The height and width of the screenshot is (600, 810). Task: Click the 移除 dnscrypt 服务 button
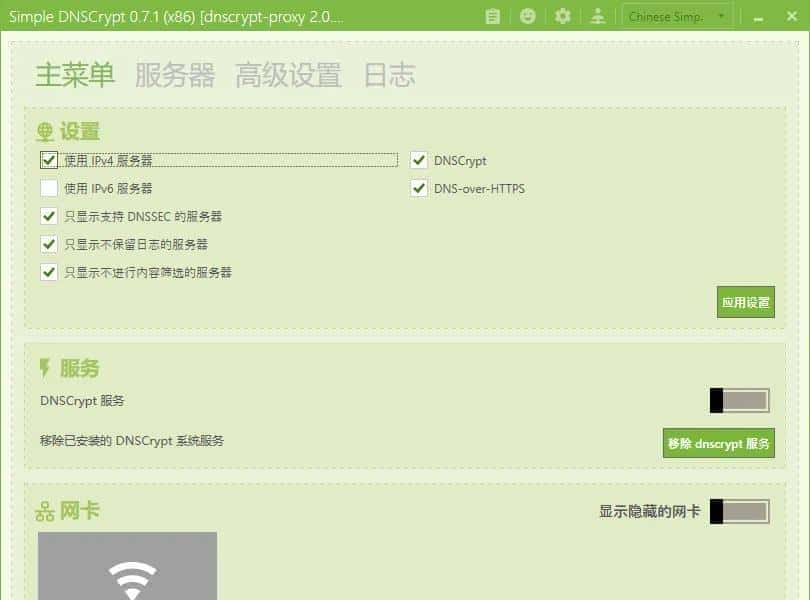pos(719,443)
